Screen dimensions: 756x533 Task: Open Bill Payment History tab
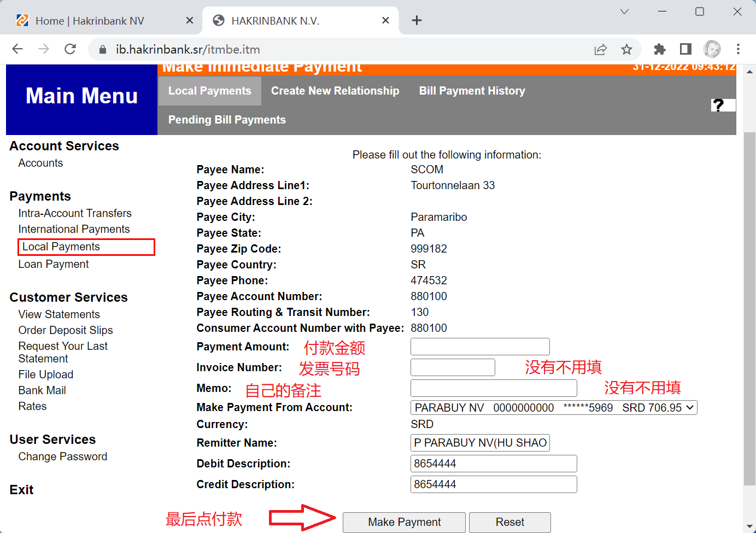(x=472, y=91)
